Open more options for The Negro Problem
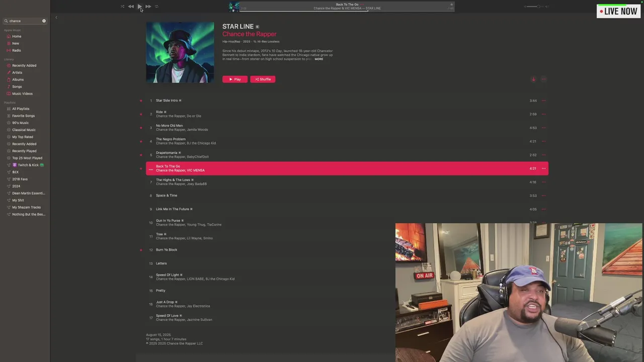The width and height of the screenshot is (644, 362). [543, 141]
